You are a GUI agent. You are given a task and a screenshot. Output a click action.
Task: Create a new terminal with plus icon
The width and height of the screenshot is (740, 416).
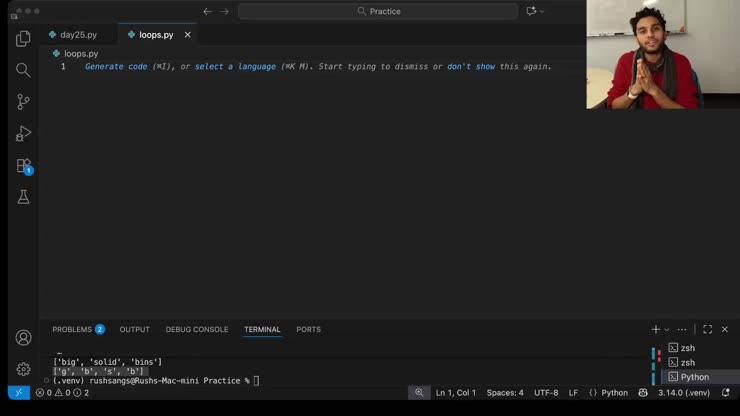tap(656, 330)
